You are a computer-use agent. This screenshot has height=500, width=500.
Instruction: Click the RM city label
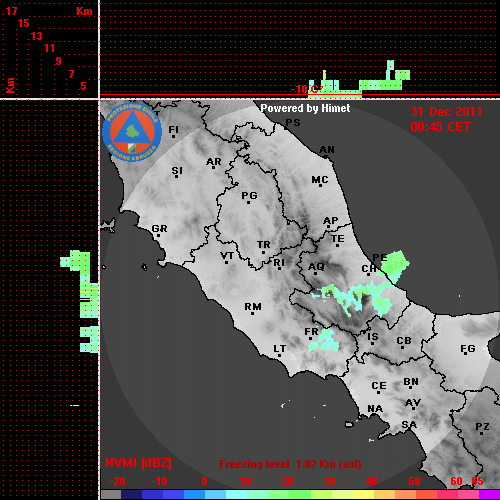click(253, 306)
